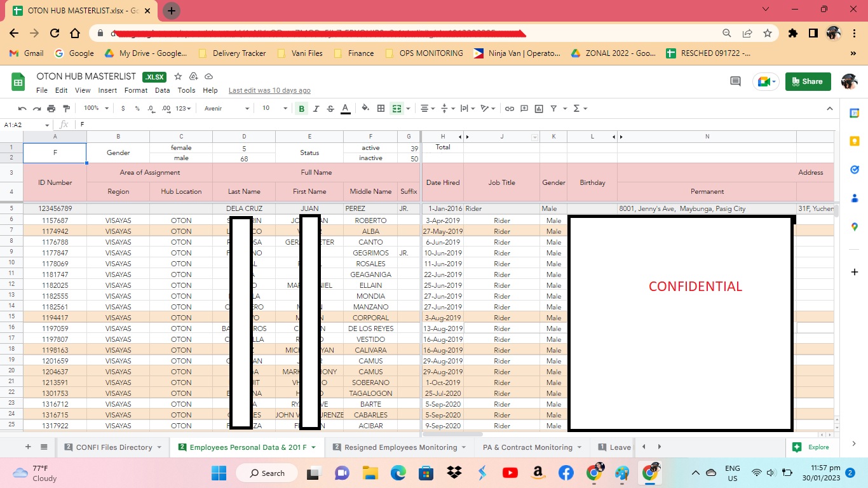The height and width of the screenshot is (488, 868).
Task: Open Google Keep in side panel
Action: (855, 141)
